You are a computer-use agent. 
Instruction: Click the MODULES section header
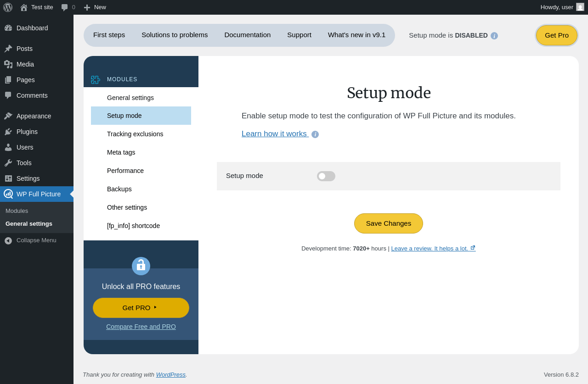pos(122,79)
